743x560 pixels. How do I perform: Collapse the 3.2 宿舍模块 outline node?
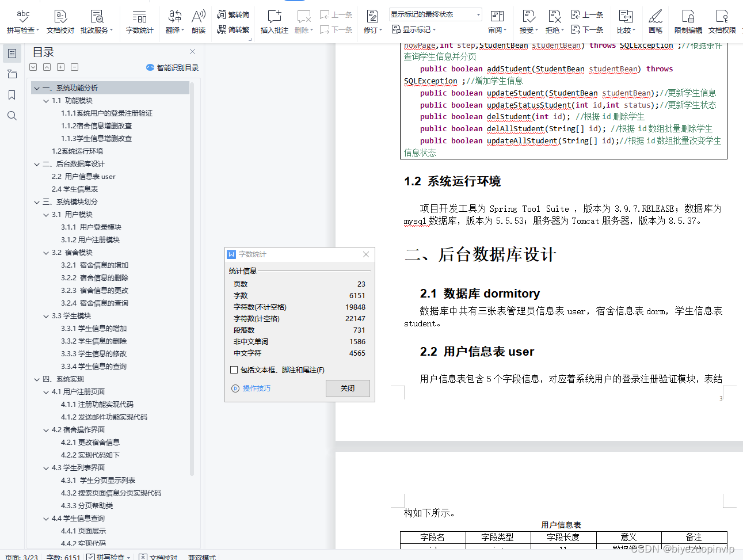click(x=46, y=253)
